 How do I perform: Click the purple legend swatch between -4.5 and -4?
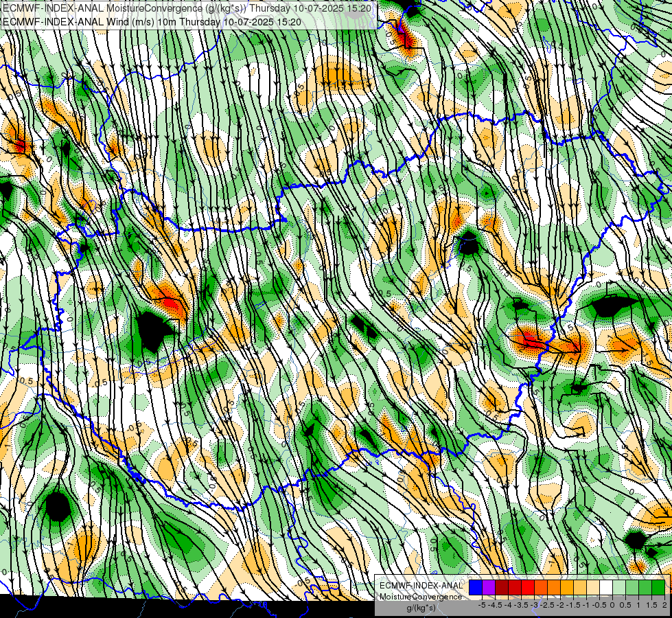[489, 588]
